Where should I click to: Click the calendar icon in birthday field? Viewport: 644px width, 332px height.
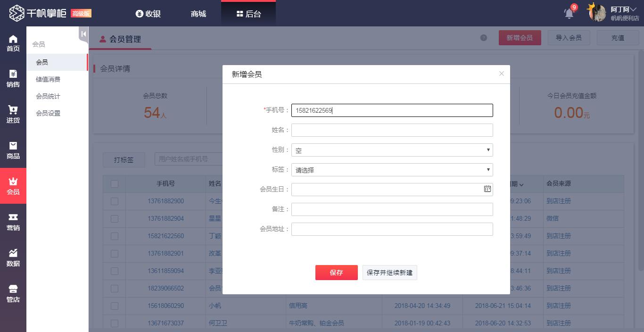(487, 189)
